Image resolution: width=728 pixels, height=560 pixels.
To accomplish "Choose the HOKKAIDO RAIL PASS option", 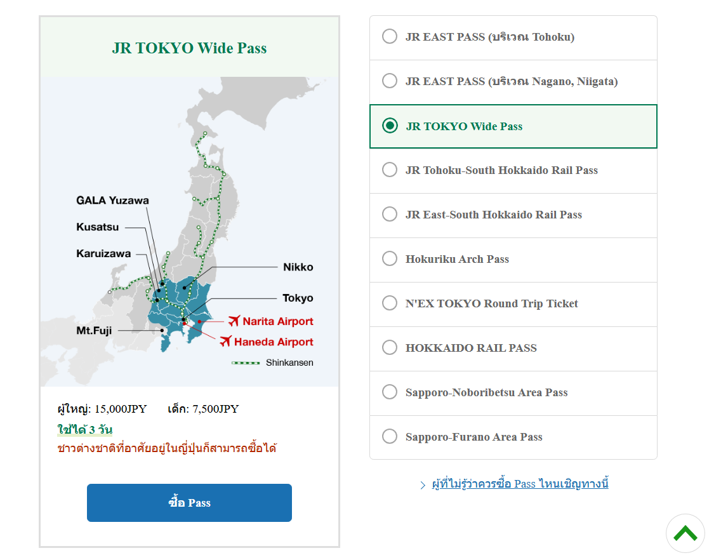I will coord(390,348).
